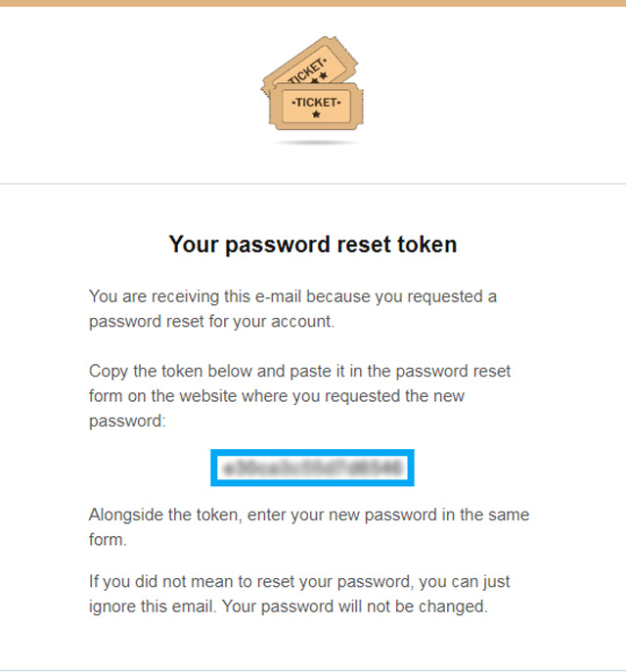Click the divider line below the logo
The width and height of the screenshot is (626, 672).
pos(313,184)
